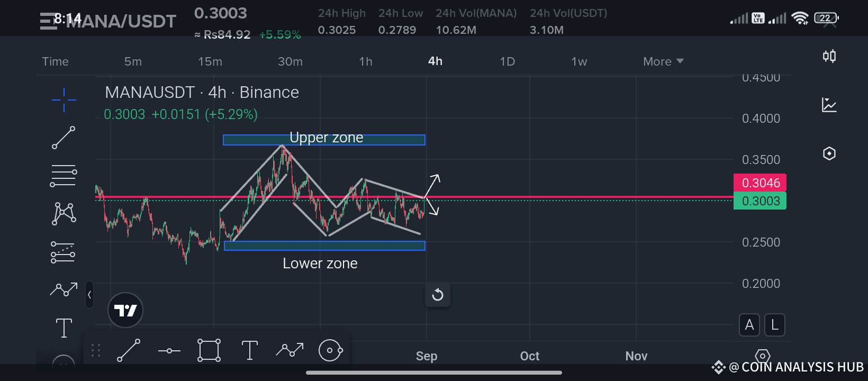Switch to the 1D timeframe tab

pyautogui.click(x=507, y=61)
